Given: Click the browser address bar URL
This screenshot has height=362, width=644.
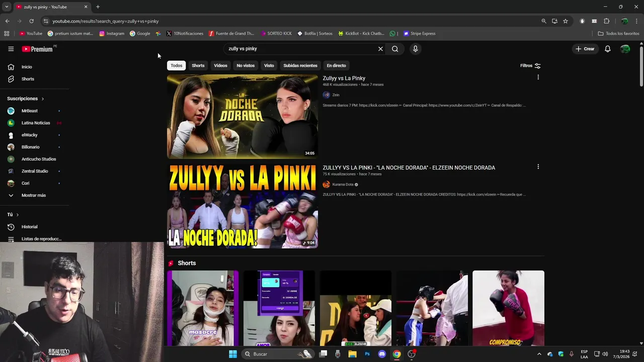Looking at the screenshot, I should [106, 21].
